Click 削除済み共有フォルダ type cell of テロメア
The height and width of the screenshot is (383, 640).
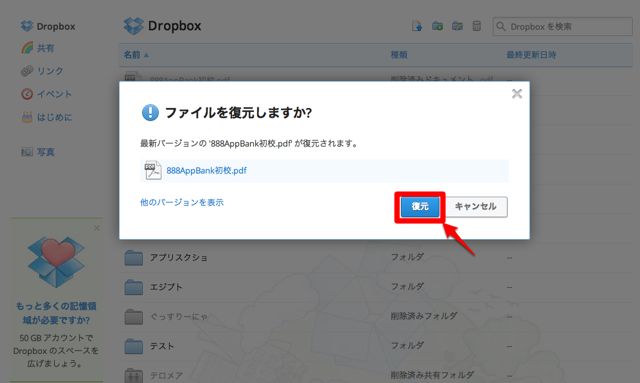pyautogui.click(x=432, y=375)
